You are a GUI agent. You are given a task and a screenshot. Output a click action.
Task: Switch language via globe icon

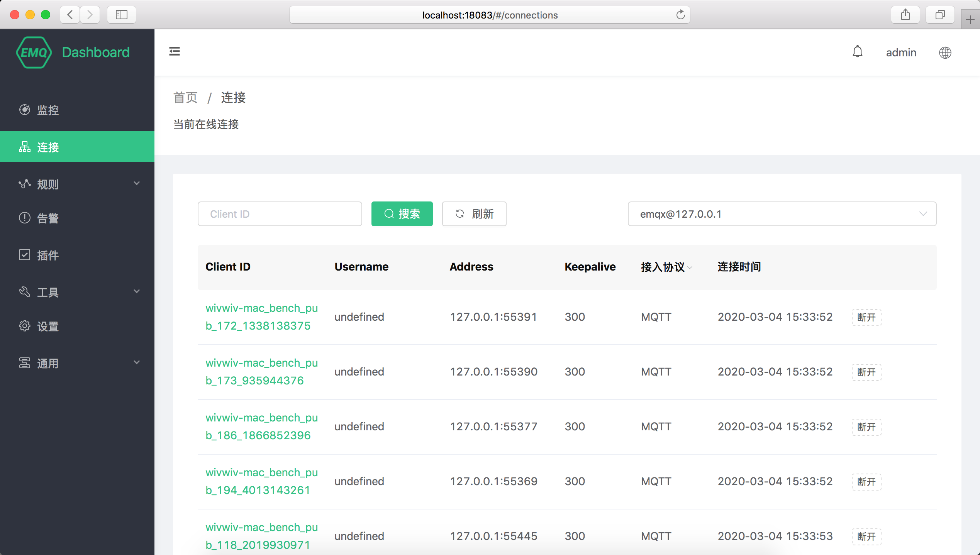pyautogui.click(x=945, y=52)
